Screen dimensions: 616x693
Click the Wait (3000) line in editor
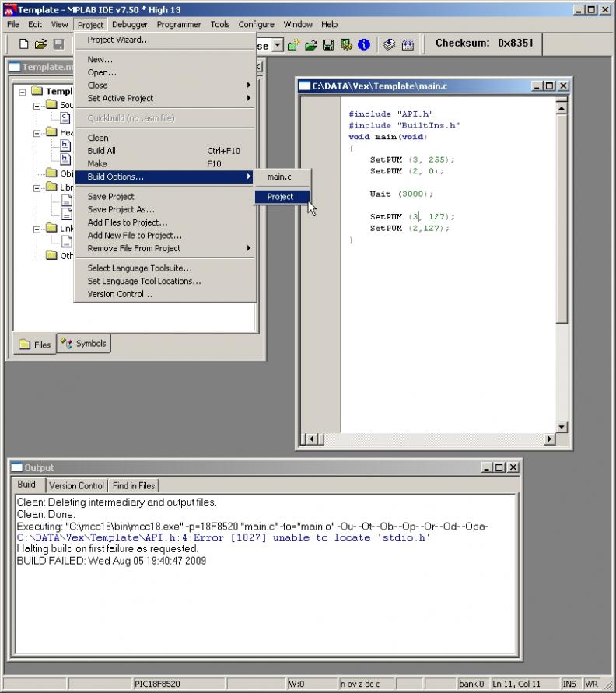(401, 194)
